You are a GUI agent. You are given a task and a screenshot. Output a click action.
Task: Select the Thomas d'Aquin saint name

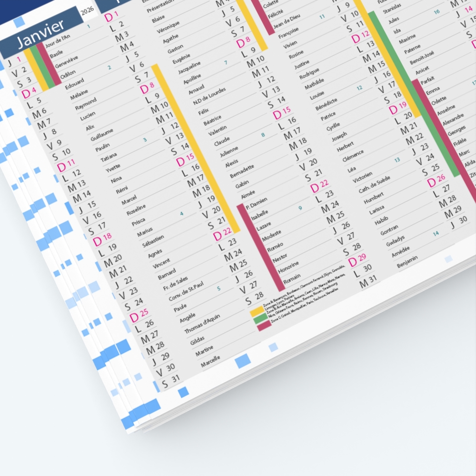(x=202, y=324)
